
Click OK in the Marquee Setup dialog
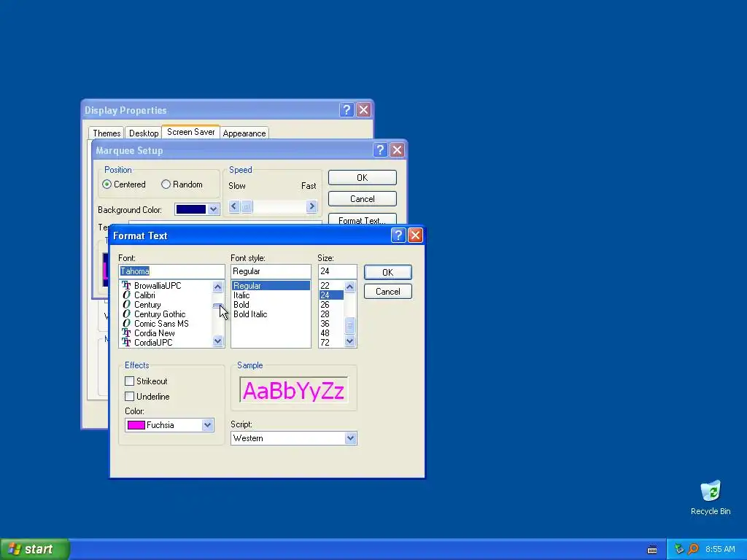pos(362,178)
